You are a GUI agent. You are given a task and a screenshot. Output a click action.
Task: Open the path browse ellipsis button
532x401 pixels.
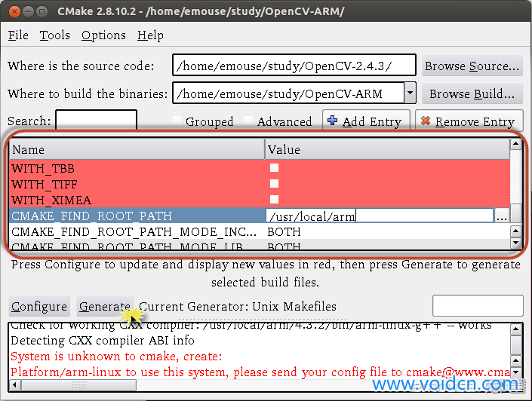[x=502, y=216]
